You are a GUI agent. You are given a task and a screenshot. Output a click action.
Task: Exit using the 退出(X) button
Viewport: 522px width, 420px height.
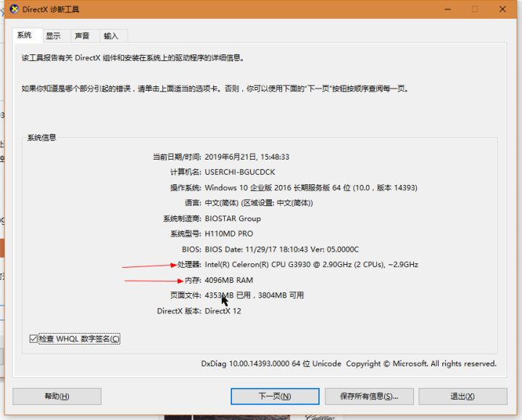463,396
